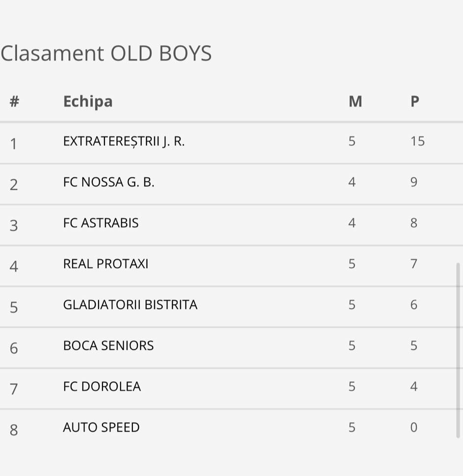
Task: Click the 8 points cell for FC Astrabis
Action: (414, 223)
